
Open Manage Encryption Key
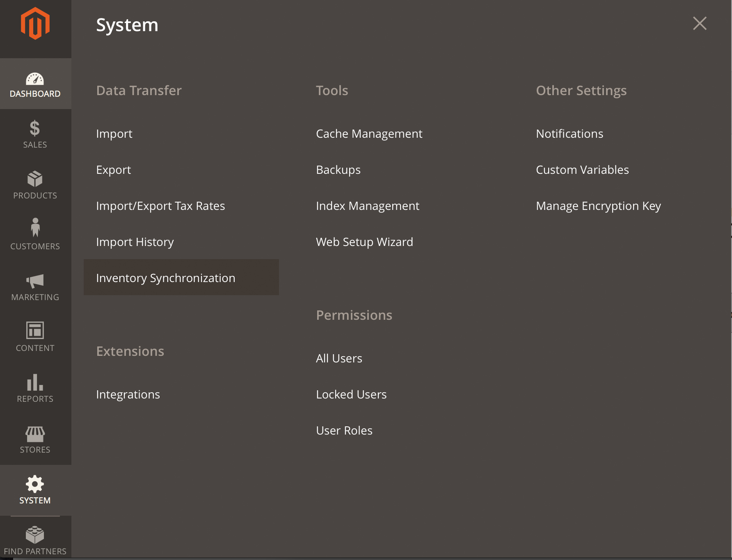[x=599, y=206]
